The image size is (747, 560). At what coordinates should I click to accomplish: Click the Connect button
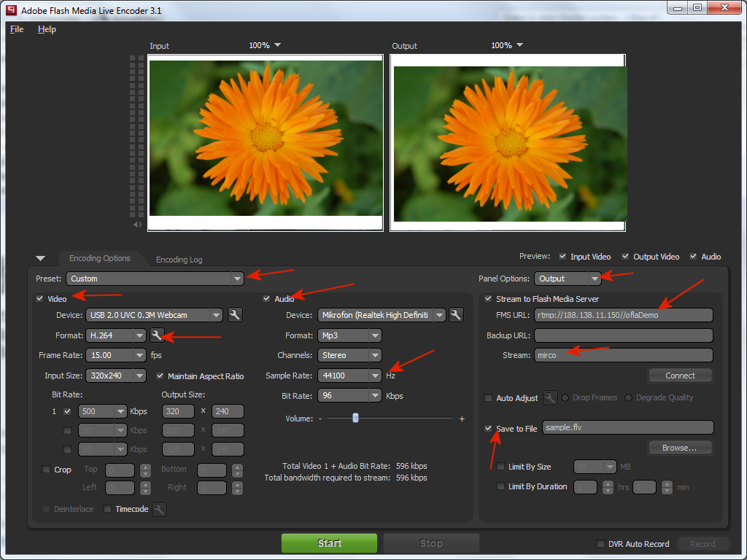[x=680, y=376]
